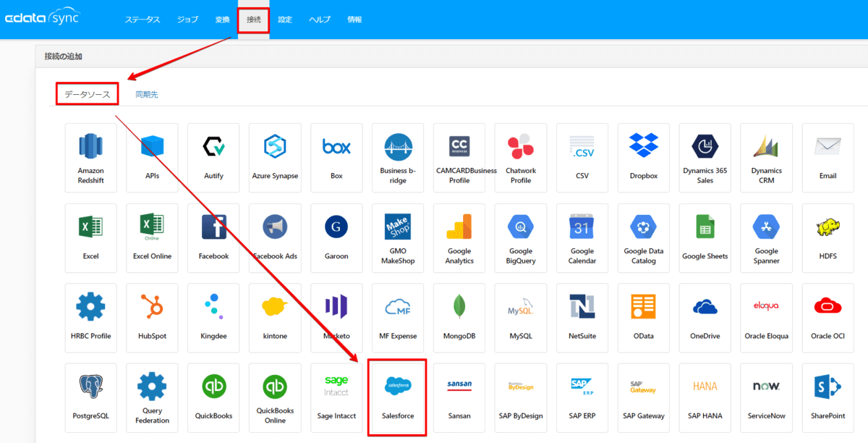
Task: Choose the CSV data source
Action: pyautogui.click(x=583, y=158)
